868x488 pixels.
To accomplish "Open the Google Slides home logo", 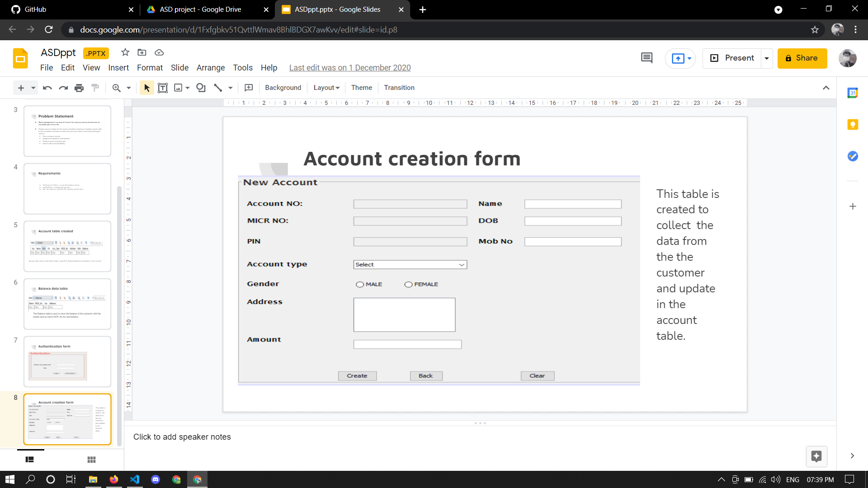I will 20,58.
